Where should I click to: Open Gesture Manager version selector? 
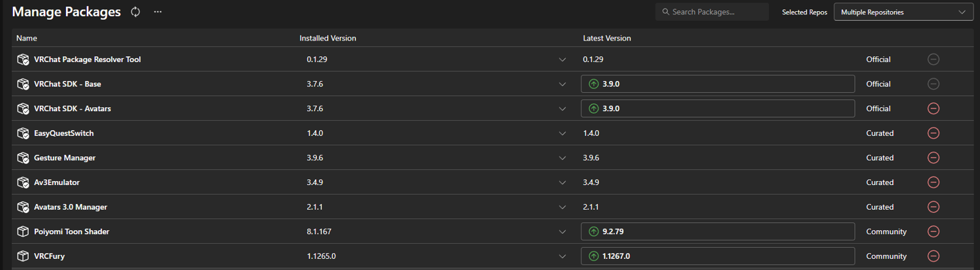[x=563, y=158]
